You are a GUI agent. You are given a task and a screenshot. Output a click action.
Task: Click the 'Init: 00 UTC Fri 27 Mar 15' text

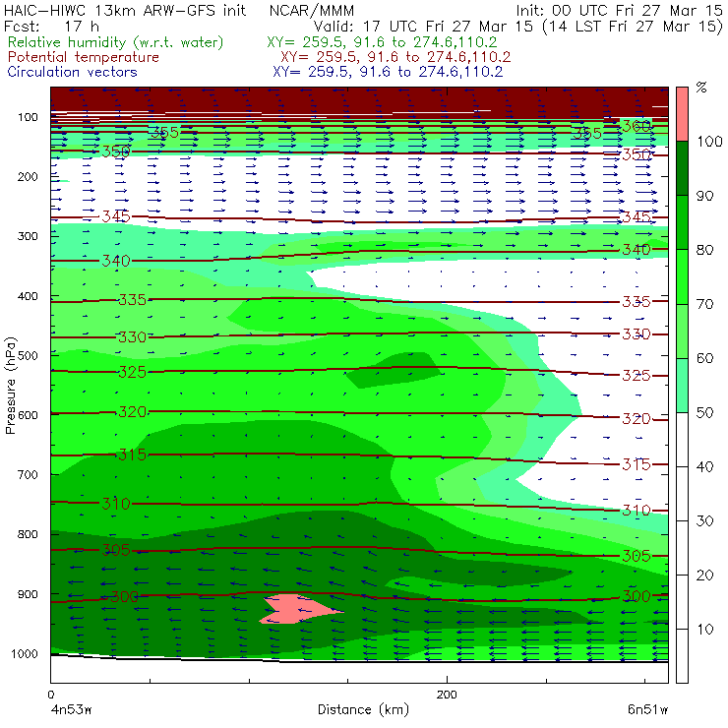coord(619,10)
